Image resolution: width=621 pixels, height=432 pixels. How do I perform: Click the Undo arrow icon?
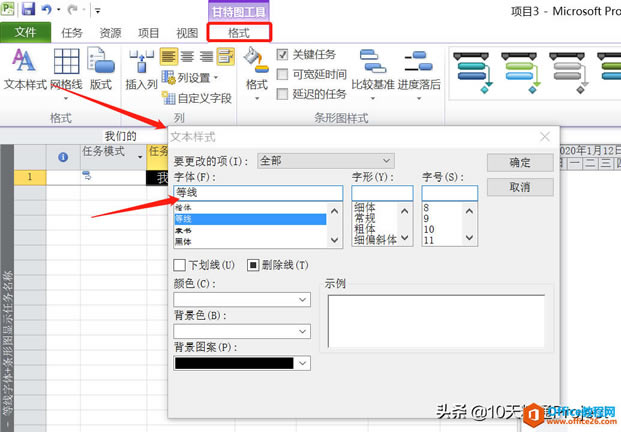[x=47, y=9]
